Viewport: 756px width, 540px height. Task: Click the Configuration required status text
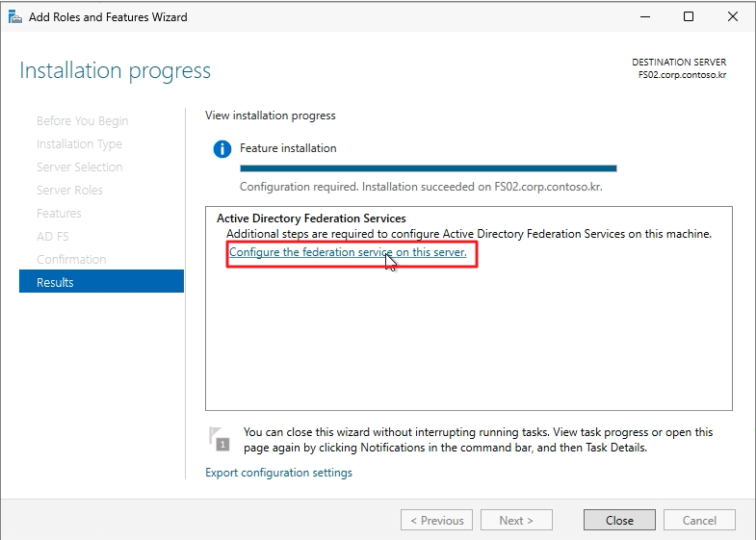[421, 187]
